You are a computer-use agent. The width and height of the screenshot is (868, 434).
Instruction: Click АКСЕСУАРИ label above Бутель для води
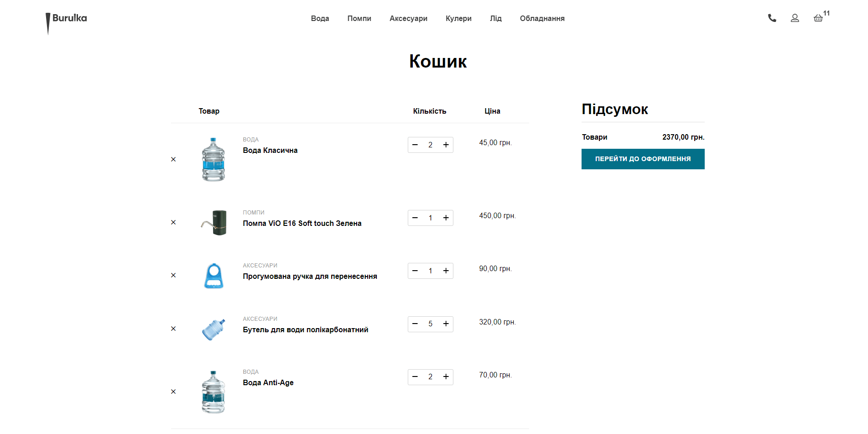[x=260, y=319]
